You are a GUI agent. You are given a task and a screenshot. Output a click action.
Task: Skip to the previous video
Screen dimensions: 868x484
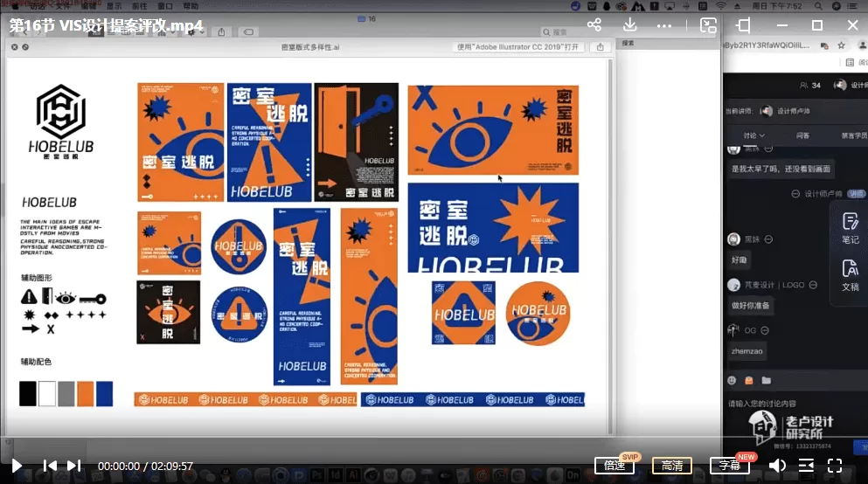51,466
